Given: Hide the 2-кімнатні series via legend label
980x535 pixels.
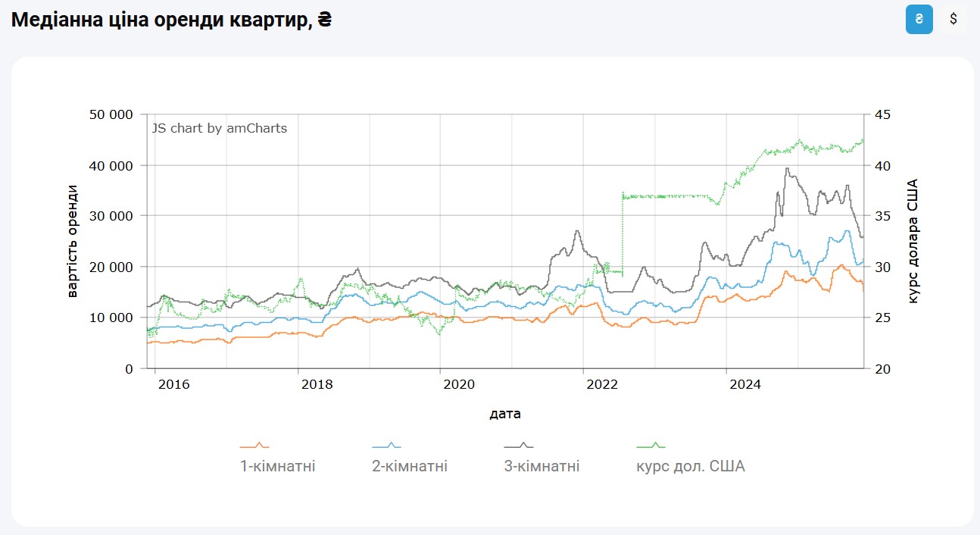Looking at the screenshot, I should point(410,466).
